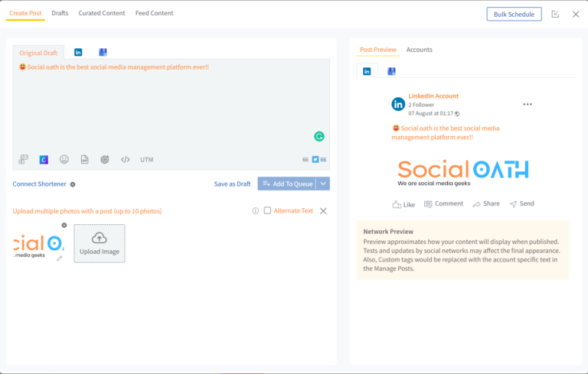Click the Connect Shortener link
This screenshot has width=588, height=374.
point(39,184)
